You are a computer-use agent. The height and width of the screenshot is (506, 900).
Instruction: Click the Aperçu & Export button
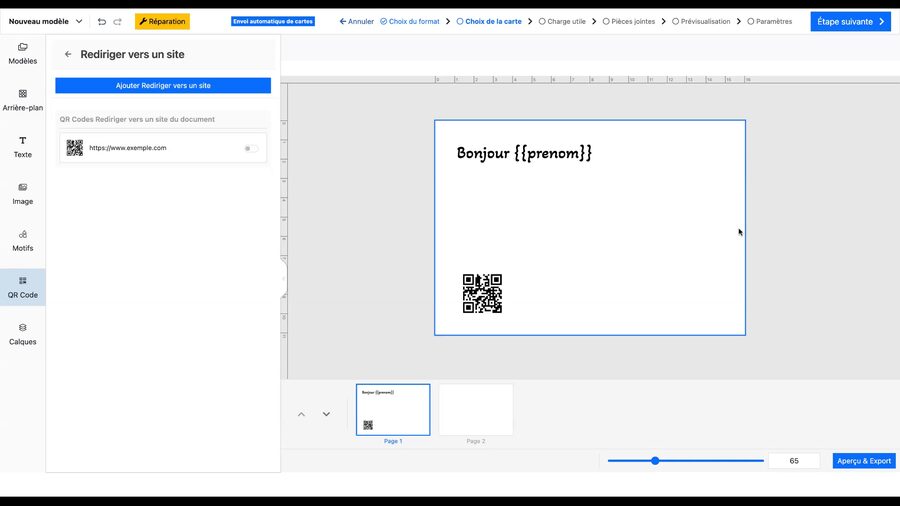(864, 461)
